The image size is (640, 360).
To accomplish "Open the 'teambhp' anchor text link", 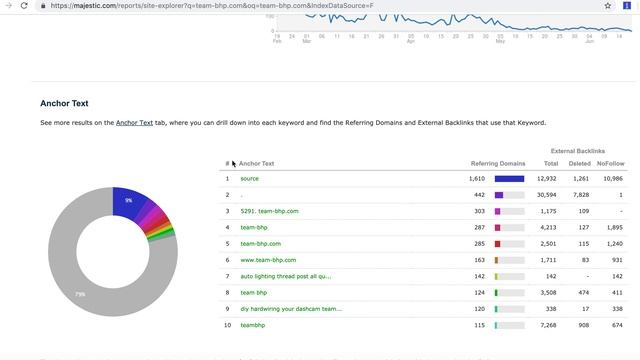I will point(253,325).
